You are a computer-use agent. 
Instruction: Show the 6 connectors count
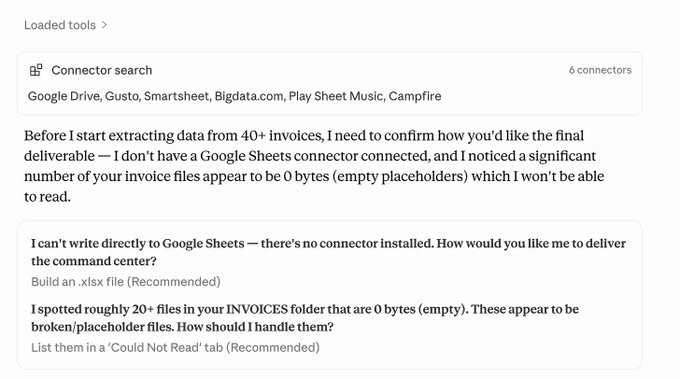coord(600,70)
